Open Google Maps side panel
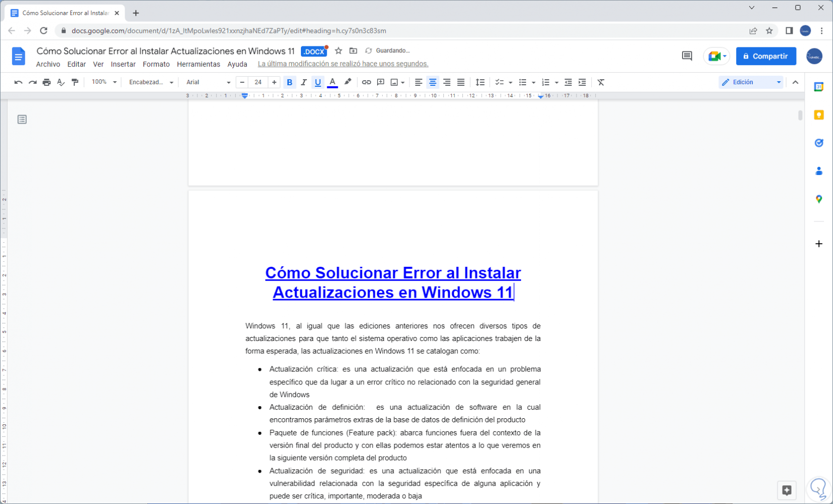The image size is (833, 504). [819, 199]
